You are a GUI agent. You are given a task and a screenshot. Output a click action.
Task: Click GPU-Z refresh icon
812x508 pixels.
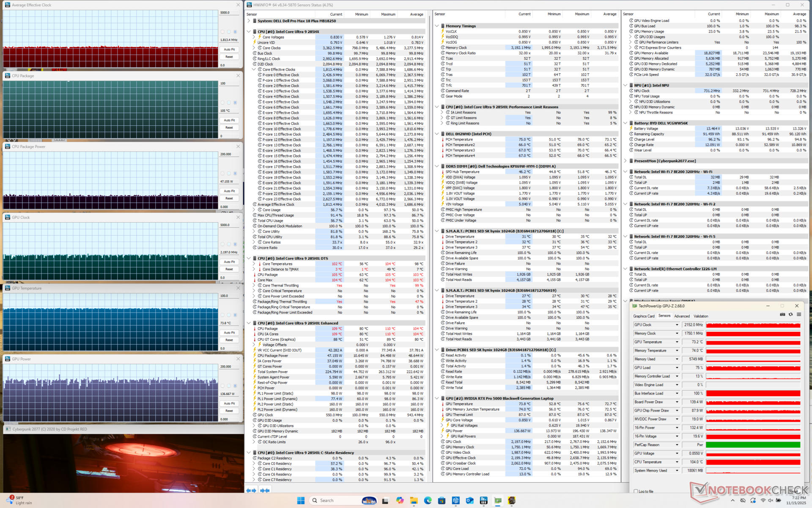790,315
